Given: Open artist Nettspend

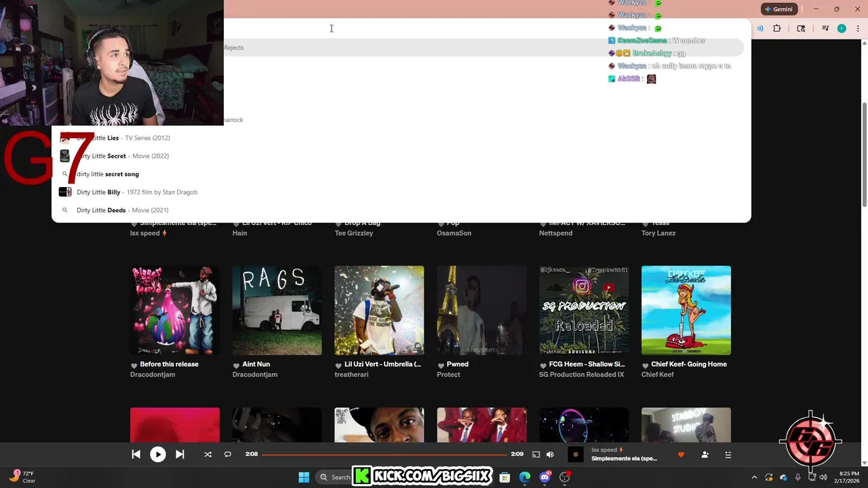Looking at the screenshot, I should [555, 233].
